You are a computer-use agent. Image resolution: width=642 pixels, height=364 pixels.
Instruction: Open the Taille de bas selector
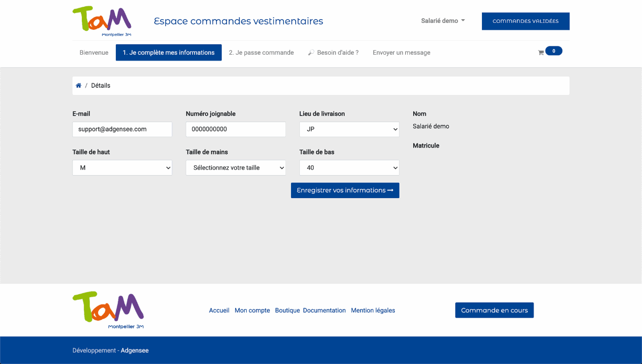point(349,168)
